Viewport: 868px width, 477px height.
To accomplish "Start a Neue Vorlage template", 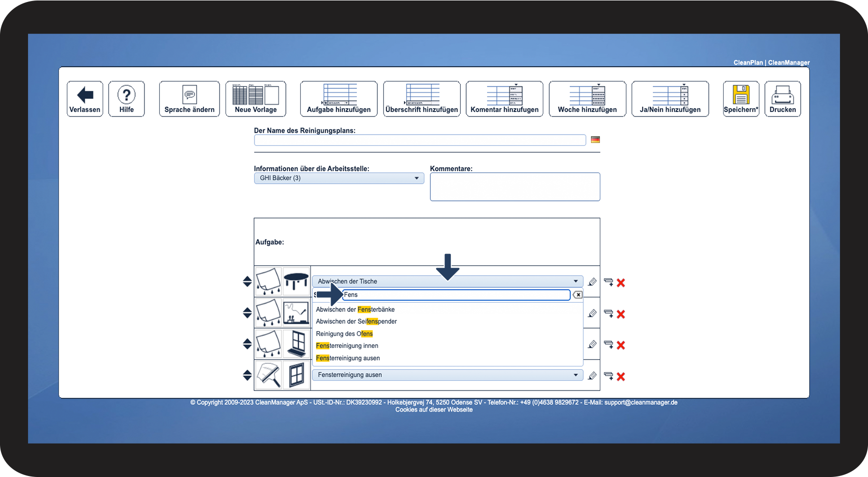I will click(255, 99).
